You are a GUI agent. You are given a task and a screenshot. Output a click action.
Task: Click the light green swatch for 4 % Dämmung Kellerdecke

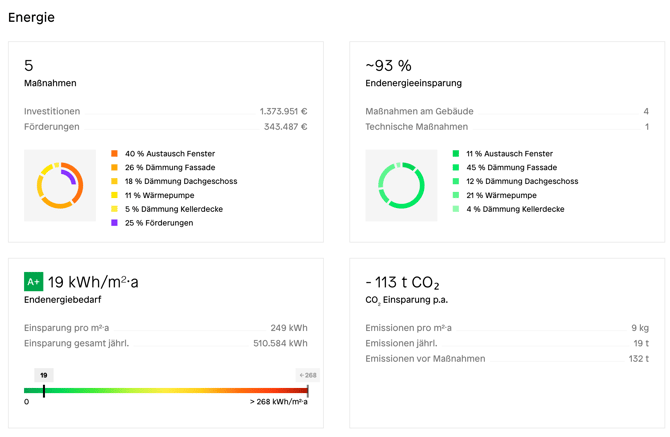(x=456, y=210)
